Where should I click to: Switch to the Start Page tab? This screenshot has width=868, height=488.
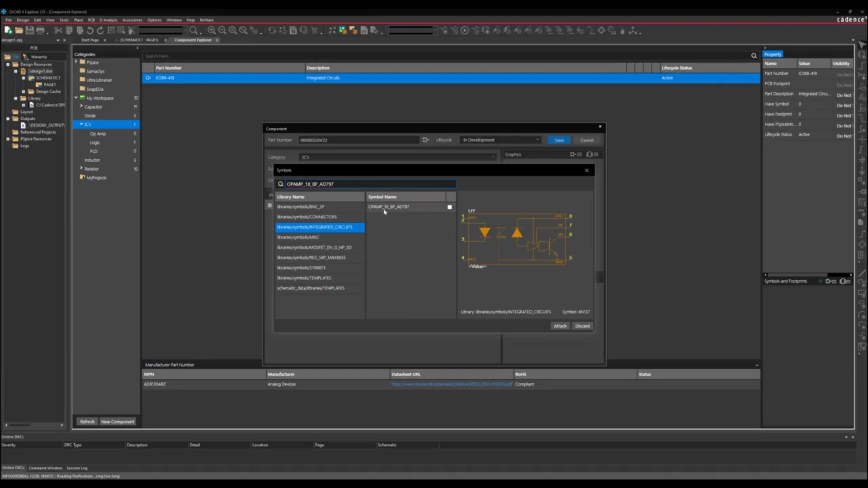pos(90,40)
